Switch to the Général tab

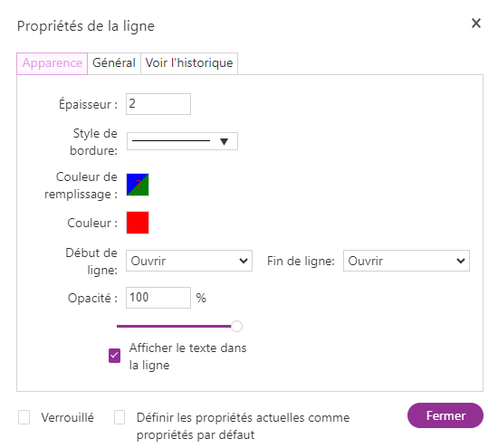[x=114, y=63]
